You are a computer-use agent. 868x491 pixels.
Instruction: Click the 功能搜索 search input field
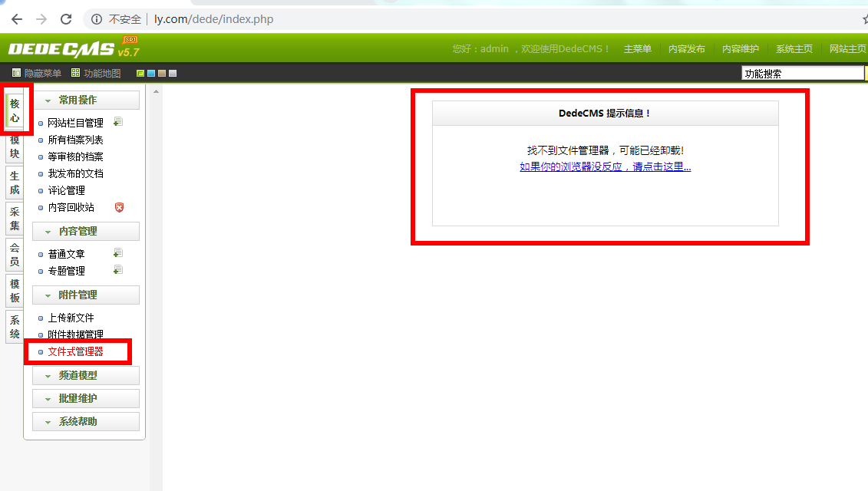pyautogui.click(x=802, y=74)
